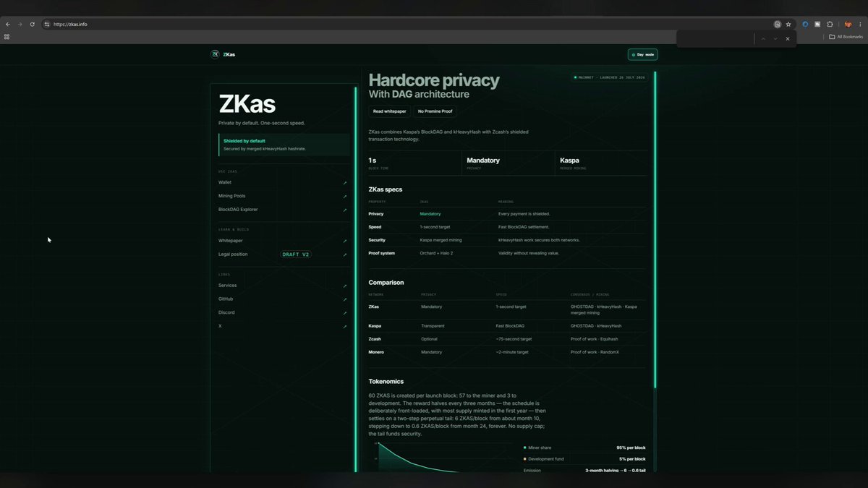This screenshot has width=868, height=488.
Task: Click the zkas.info address bar
Action: point(405,24)
